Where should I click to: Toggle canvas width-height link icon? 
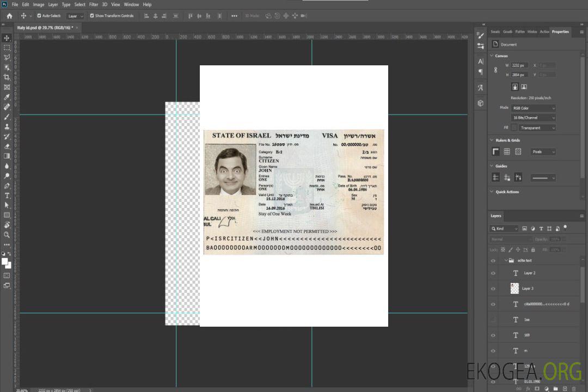[496, 70]
